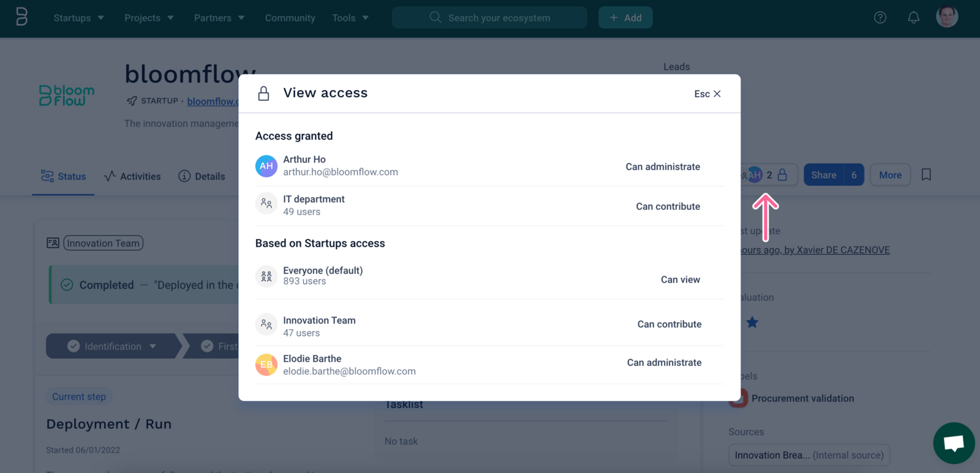Click the Deployment / Run heading
The height and width of the screenshot is (473, 980).
coord(109,424)
